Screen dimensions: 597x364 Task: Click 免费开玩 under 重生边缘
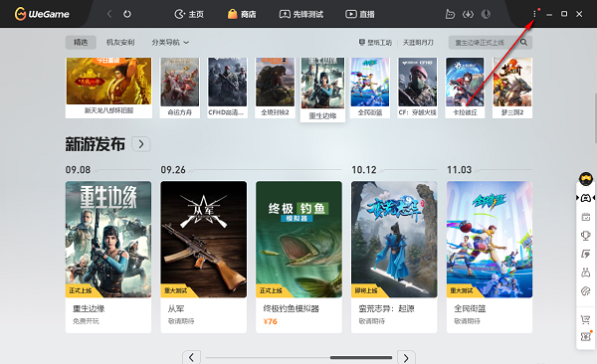tap(86, 321)
